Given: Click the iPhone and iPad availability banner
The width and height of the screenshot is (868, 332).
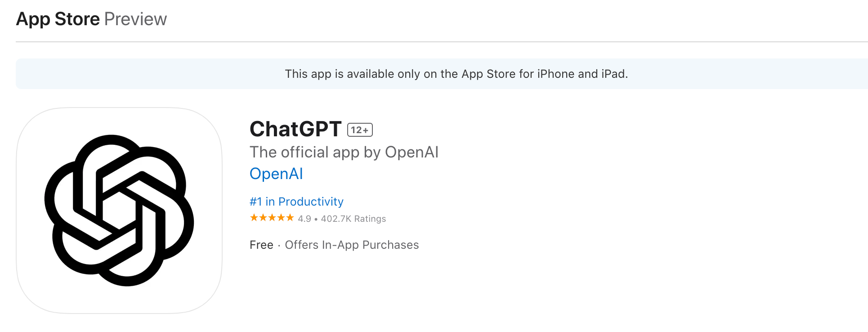Looking at the screenshot, I should click(434, 73).
